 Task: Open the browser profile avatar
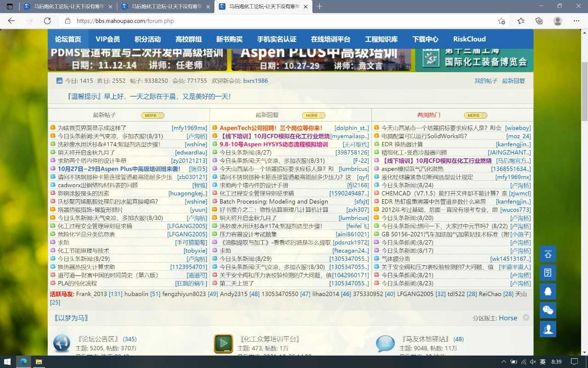[x=558, y=21]
